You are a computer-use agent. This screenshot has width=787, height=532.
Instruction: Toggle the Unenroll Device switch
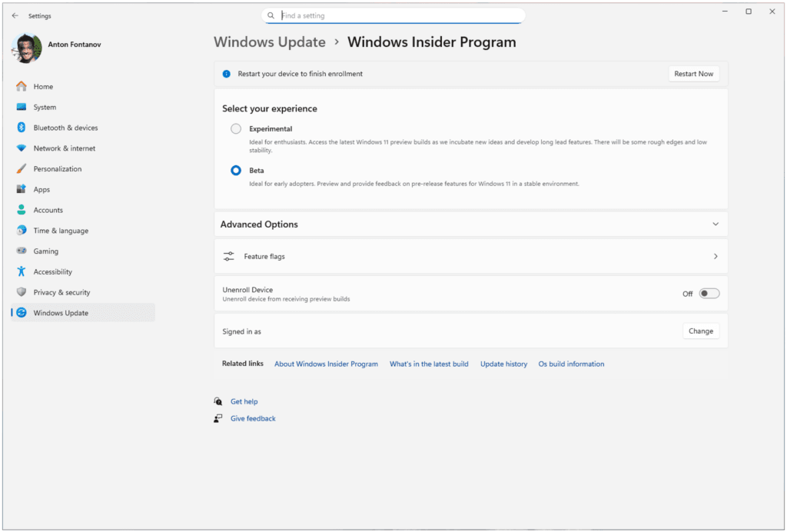pyautogui.click(x=709, y=294)
